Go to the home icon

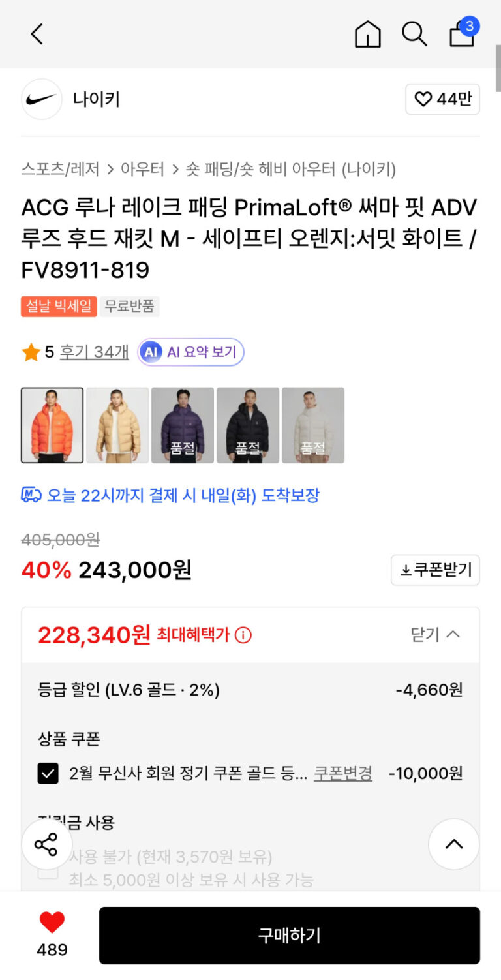pyautogui.click(x=367, y=34)
